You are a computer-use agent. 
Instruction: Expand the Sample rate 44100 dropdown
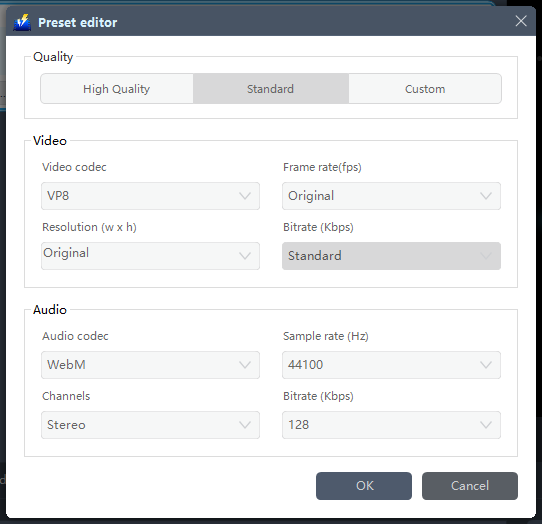tap(391, 365)
